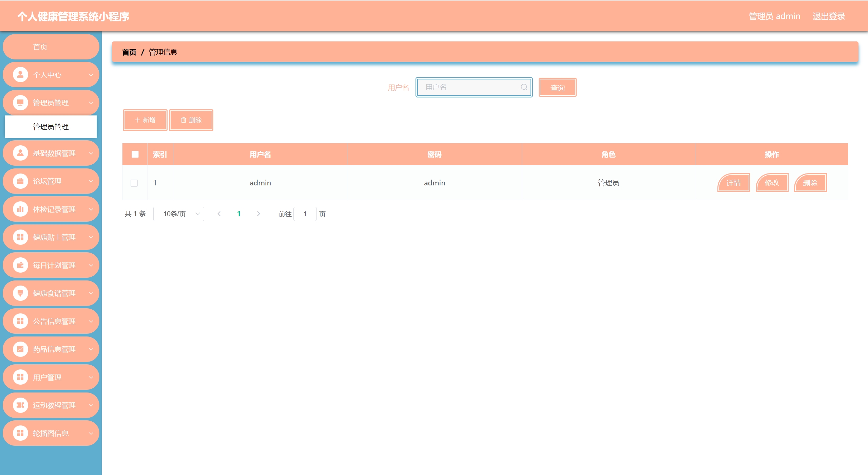Click the 体检记录管理 bar chart icon
The height and width of the screenshot is (475, 868).
point(20,209)
